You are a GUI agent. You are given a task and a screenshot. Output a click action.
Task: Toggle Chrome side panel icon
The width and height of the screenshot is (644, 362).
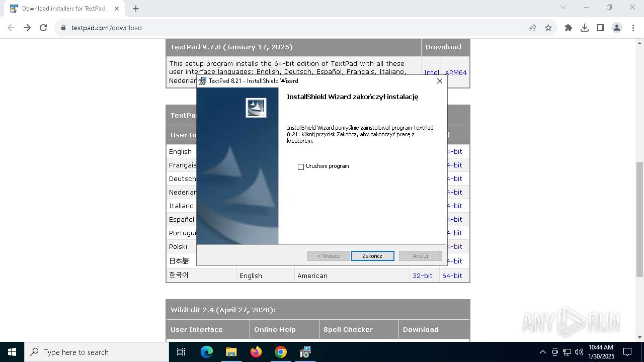point(601,28)
